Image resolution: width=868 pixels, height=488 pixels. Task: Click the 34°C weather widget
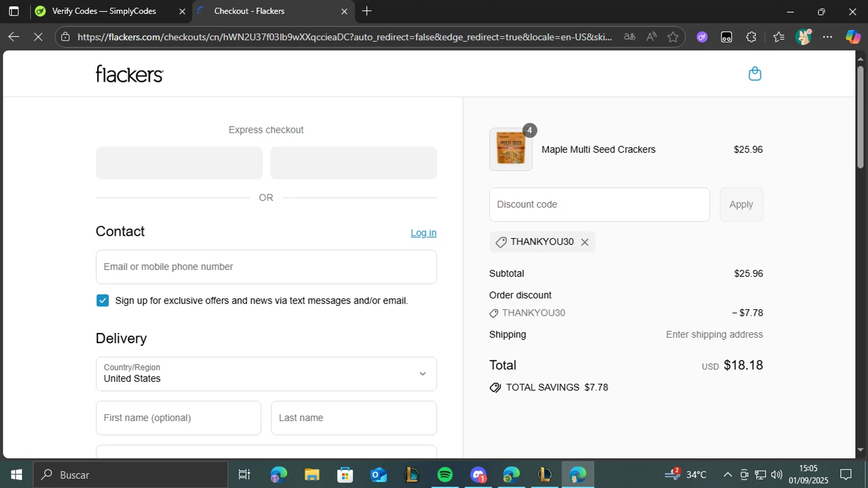coord(686,475)
